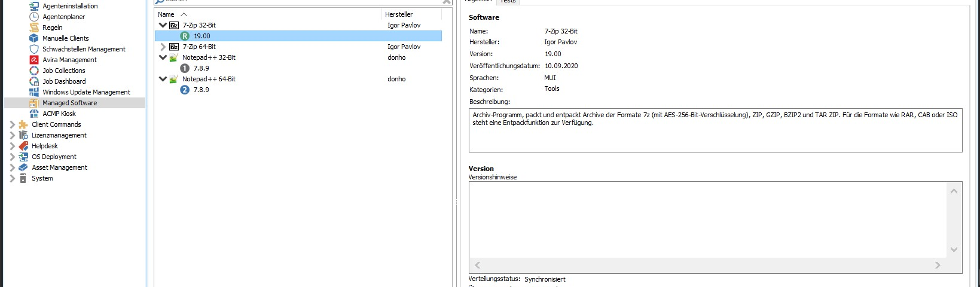
Task: Click the Client Commands puzzle icon
Action: click(23, 124)
